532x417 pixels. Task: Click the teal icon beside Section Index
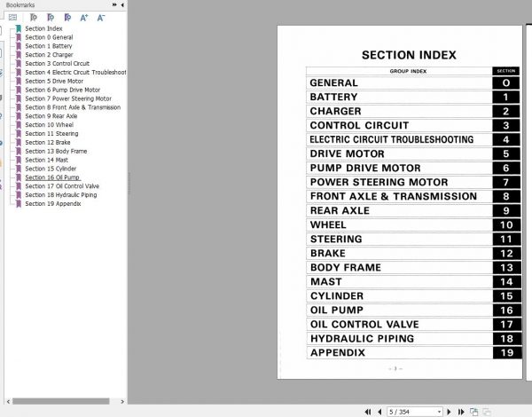click(19, 28)
